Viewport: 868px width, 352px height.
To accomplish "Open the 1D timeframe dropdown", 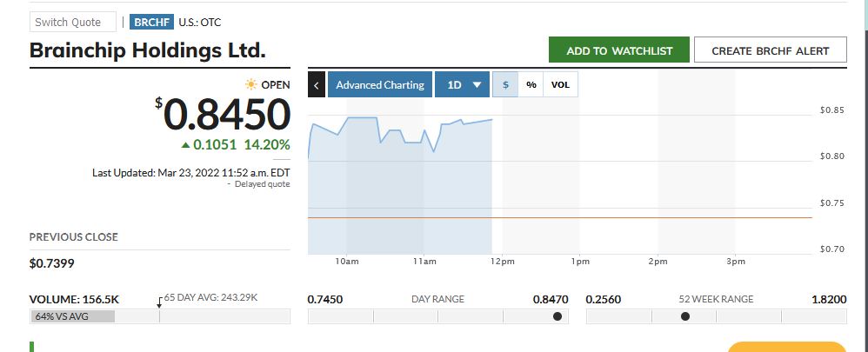I will pyautogui.click(x=462, y=84).
